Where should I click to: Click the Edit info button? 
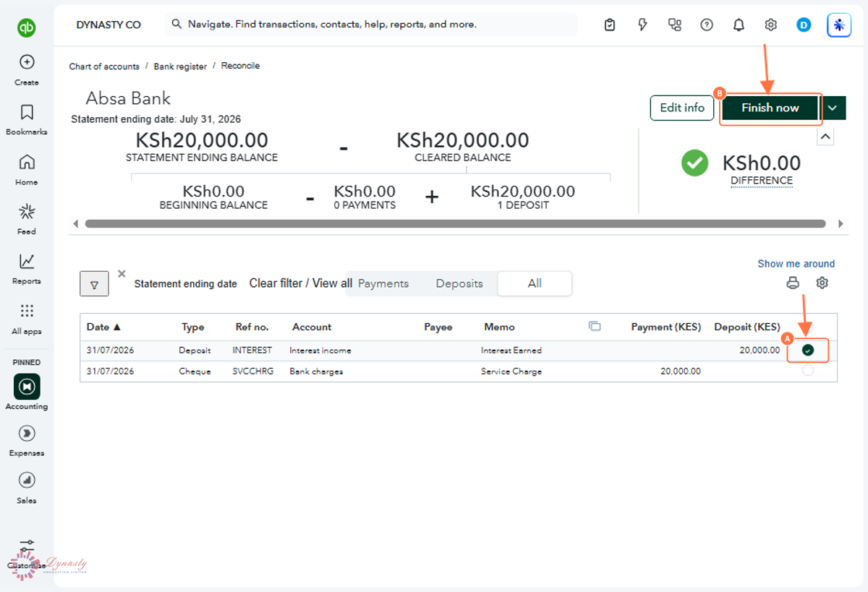[x=682, y=108]
